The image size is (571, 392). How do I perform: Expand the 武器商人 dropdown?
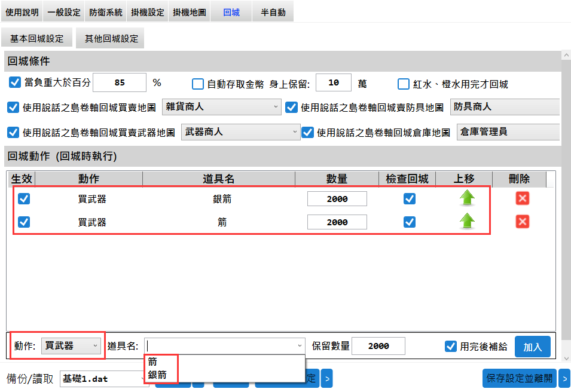[240, 131]
